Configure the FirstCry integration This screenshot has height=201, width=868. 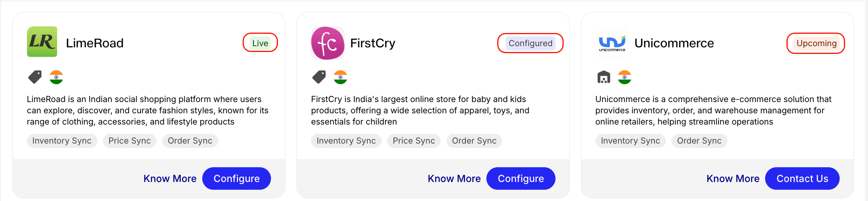coord(521,178)
